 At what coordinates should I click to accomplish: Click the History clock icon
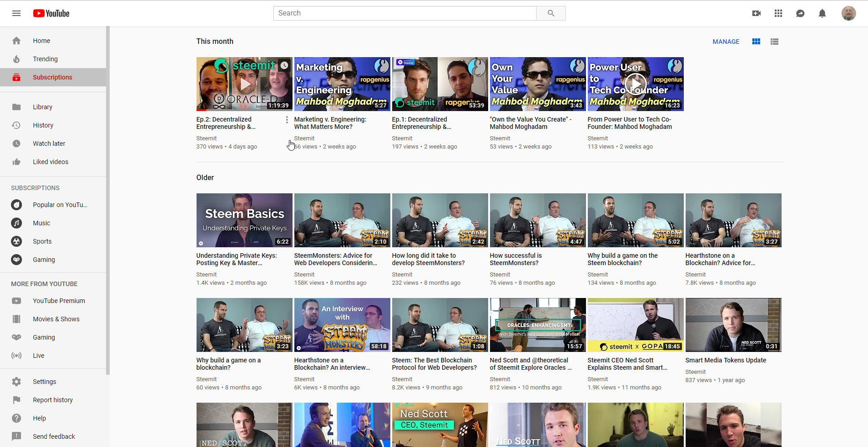point(16,125)
